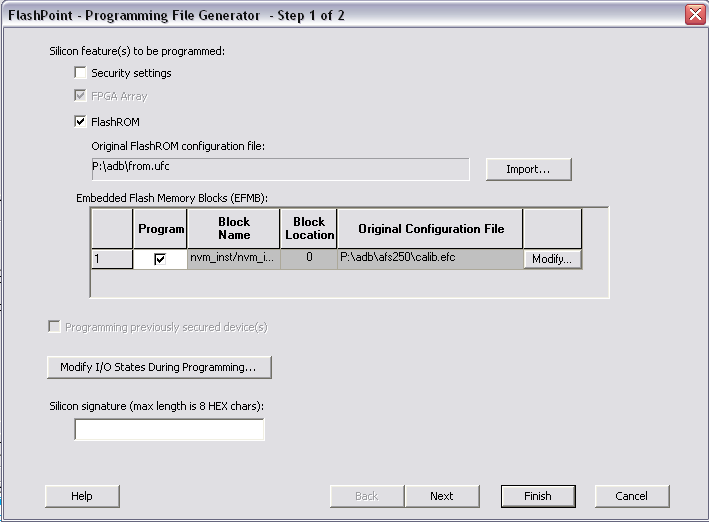The height and width of the screenshot is (522, 709).
Task: Click the Original Configuration File column header
Action: pos(430,229)
